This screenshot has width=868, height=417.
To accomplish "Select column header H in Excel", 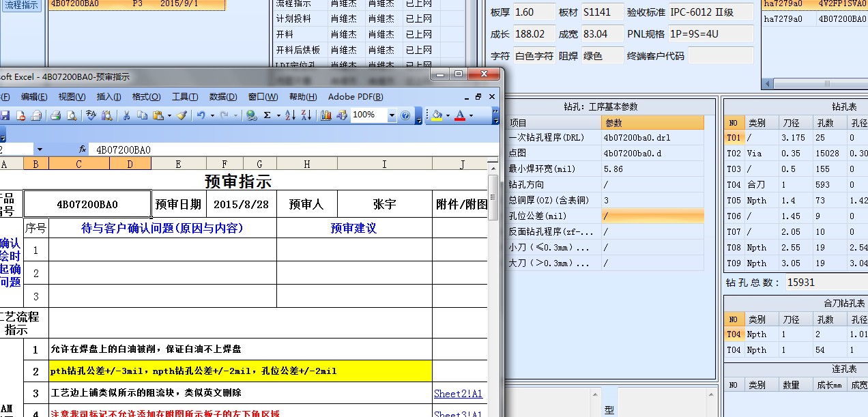I will click(306, 164).
